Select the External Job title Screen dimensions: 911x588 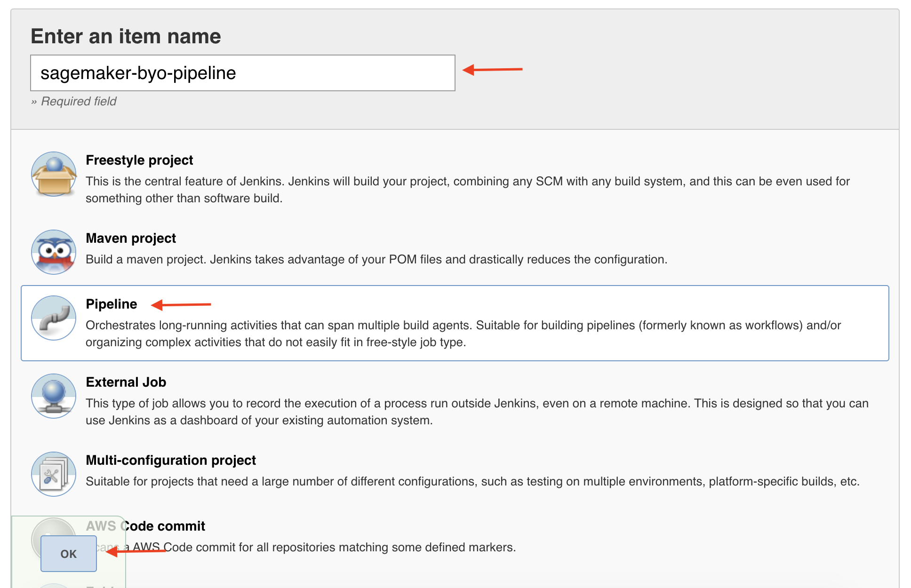click(x=126, y=382)
